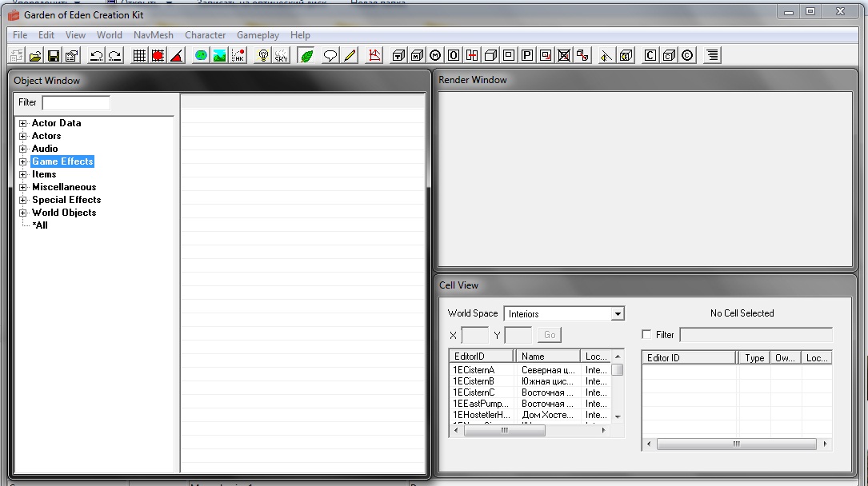Click the red H connector icon
This screenshot has height=486, width=868.
(x=472, y=55)
